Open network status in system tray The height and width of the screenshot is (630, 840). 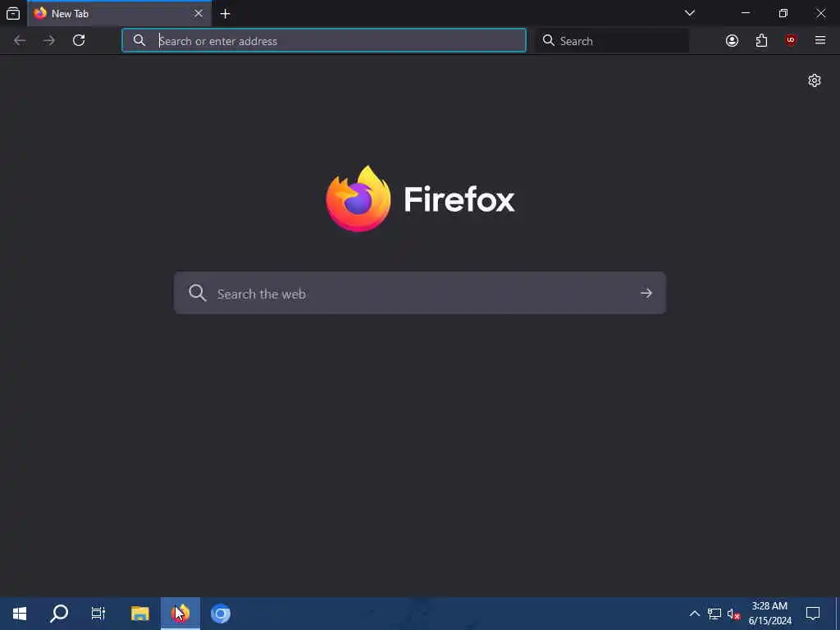(x=714, y=614)
